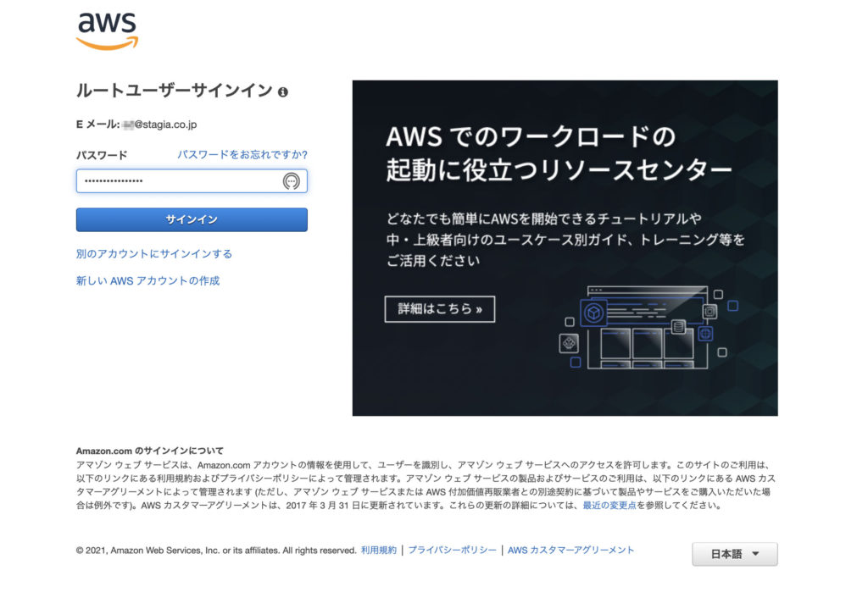Click the banner headline AWS でのワークロードの

pyautogui.click(x=531, y=136)
